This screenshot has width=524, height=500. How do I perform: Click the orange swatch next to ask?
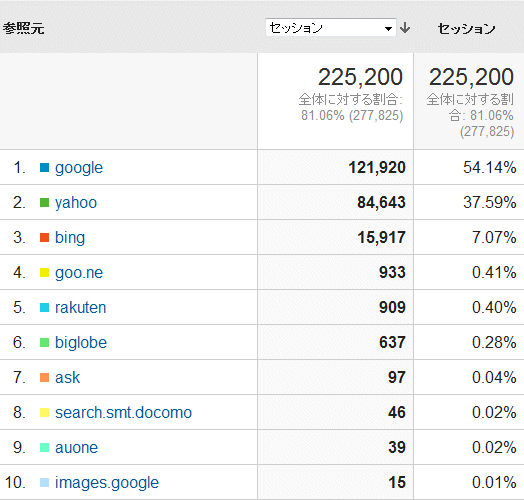(x=44, y=378)
